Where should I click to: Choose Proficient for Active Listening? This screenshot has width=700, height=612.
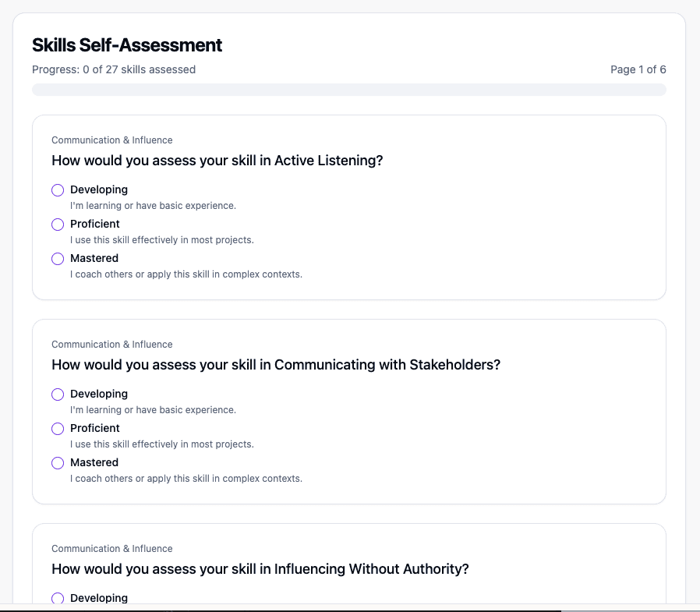click(58, 225)
